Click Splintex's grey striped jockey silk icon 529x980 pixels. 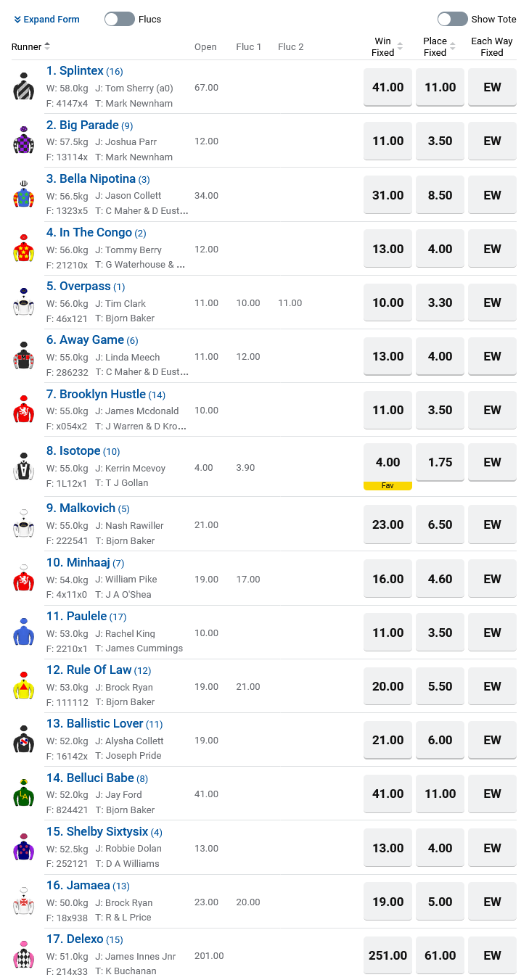pyautogui.click(x=23, y=86)
